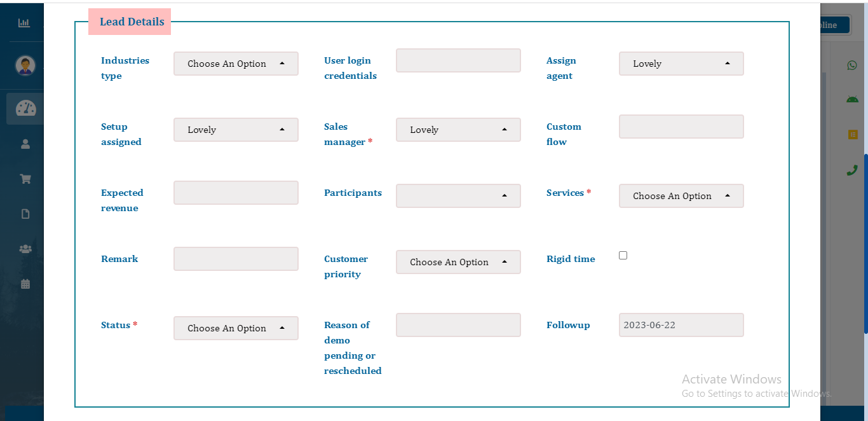Click the green phone call icon

[x=852, y=170]
